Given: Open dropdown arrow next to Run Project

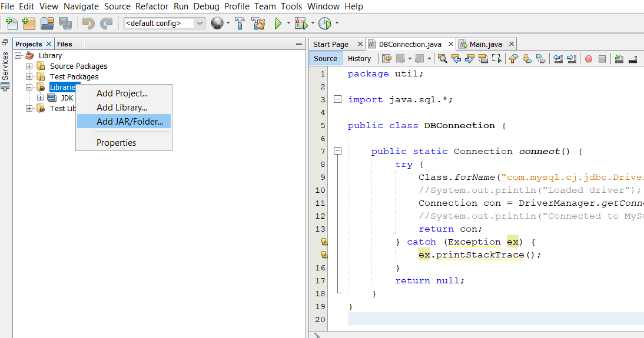Looking at the screenshot, I should [x=288, y=24].
